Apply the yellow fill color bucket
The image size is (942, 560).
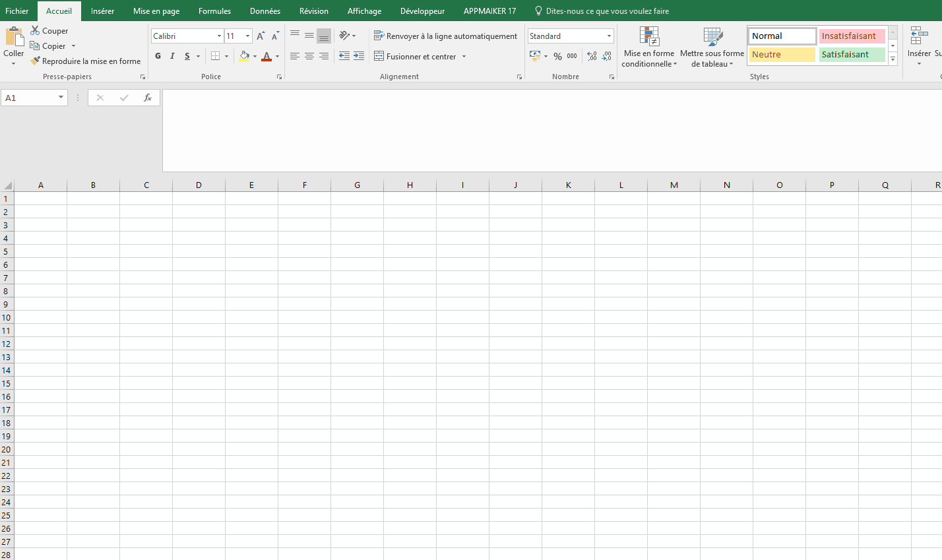click(244, 57)
